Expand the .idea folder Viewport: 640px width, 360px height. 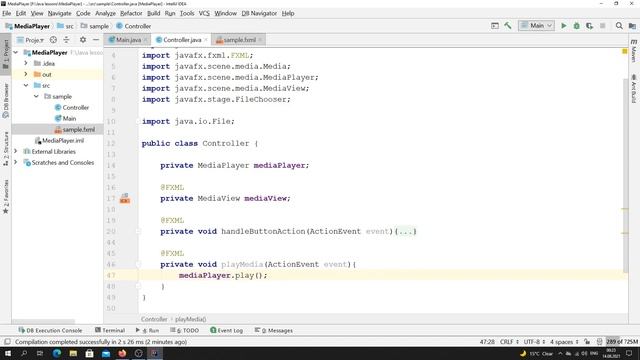tap(26, 63)
